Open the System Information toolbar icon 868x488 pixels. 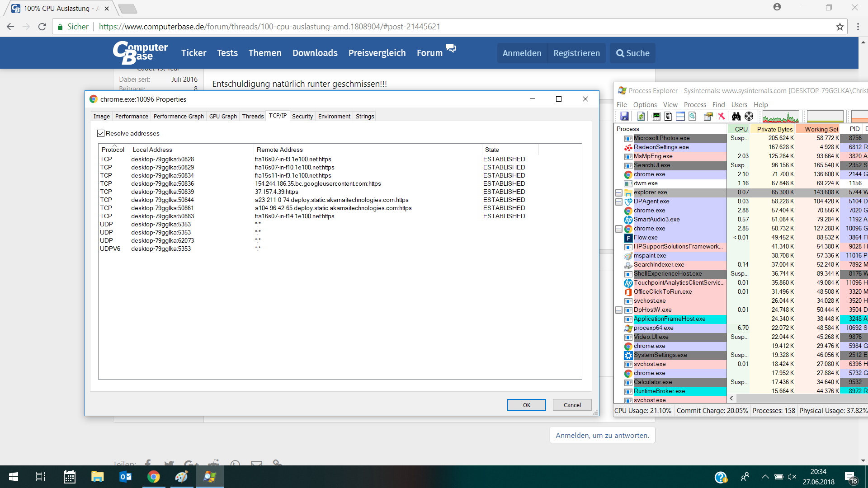tap(656, 117)
